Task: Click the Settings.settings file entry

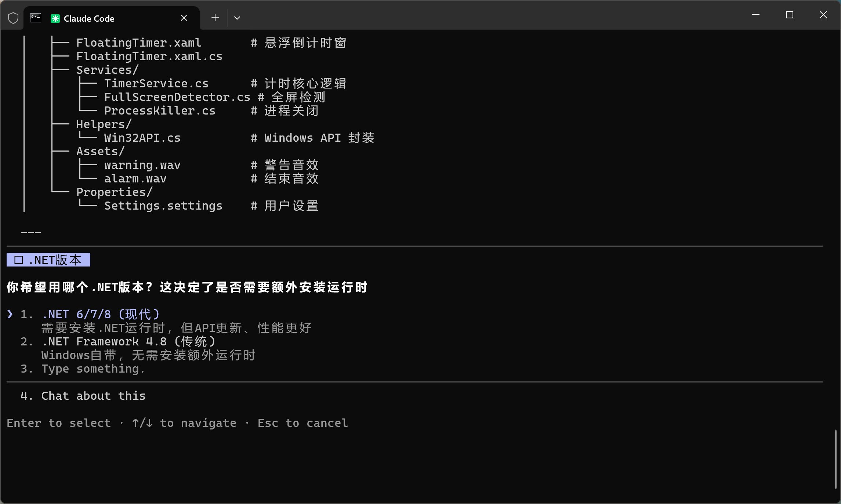Action: [x=163, y=206]
